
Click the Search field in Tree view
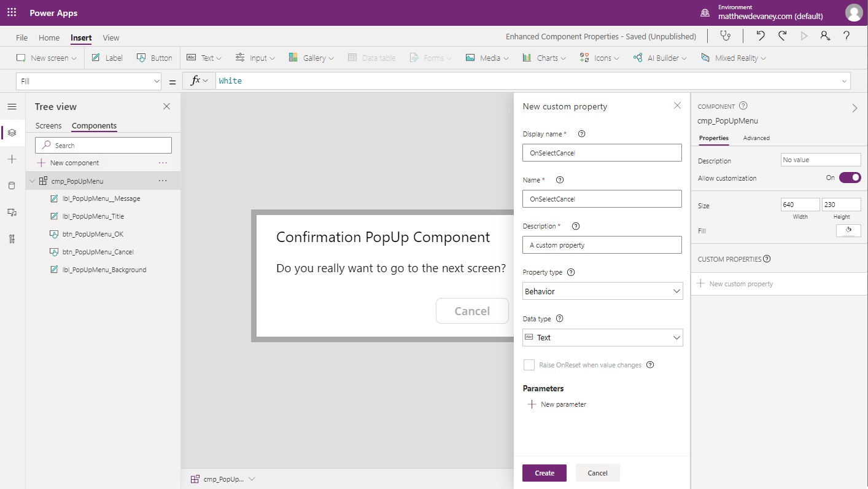pos(103,145)
